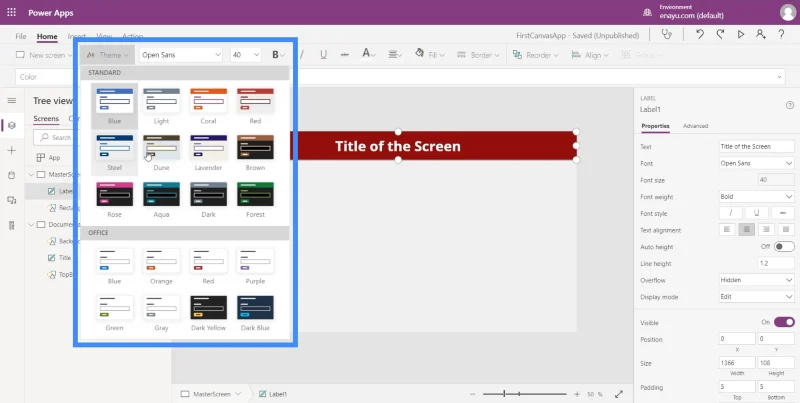
Task: Toggle Strikethrough formatting in toolbar
Action: coord(344,55)
